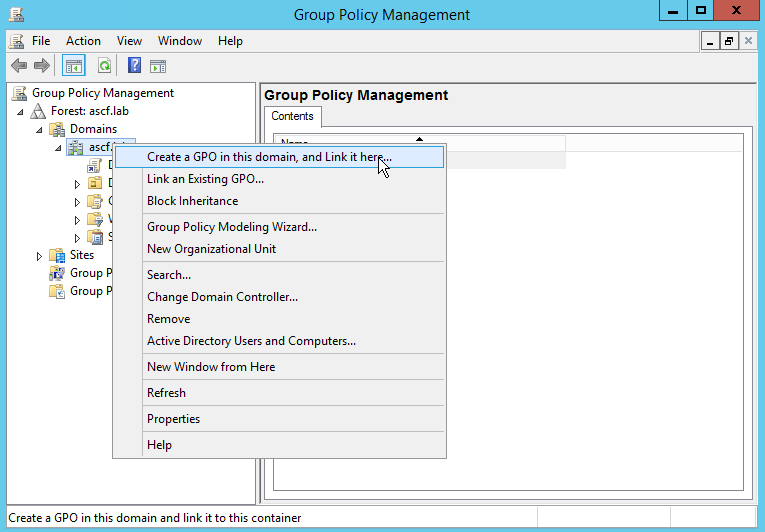Select Group Policy Management root tree item
765x532 pixels.
tap(103, 93)
